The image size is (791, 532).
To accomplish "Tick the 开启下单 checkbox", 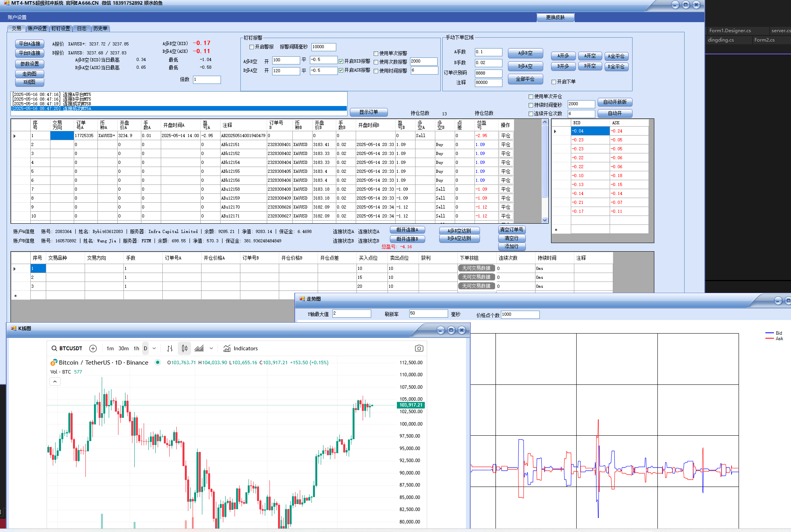I will pos(554,82).
